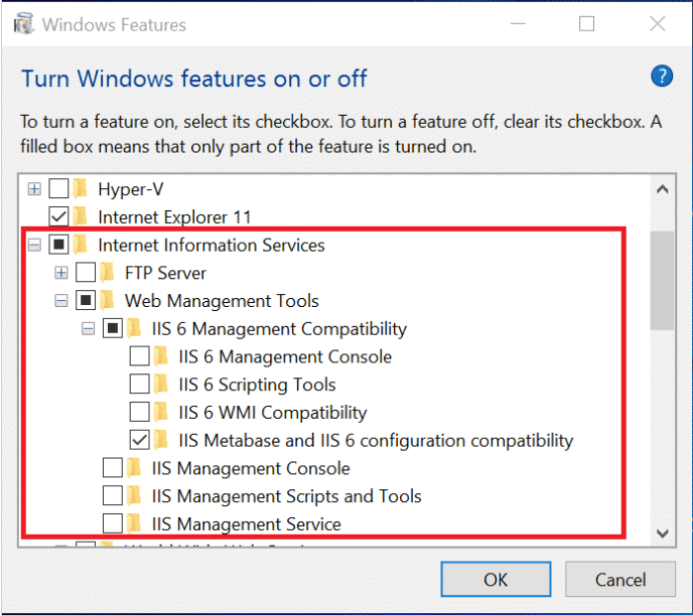This screenshot has width=693, height=616.
Task: Click the scrollbar down arrow in features list
Action: tap(662, 533)
